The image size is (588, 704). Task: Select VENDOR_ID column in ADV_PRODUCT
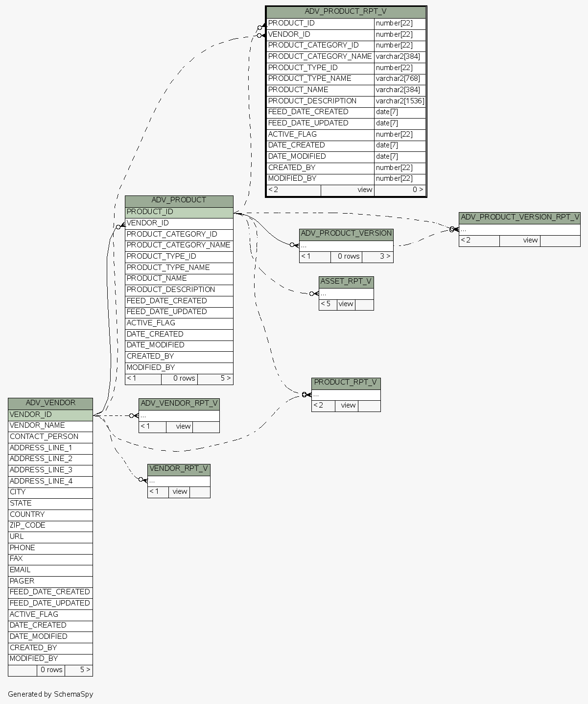[179, 223]
